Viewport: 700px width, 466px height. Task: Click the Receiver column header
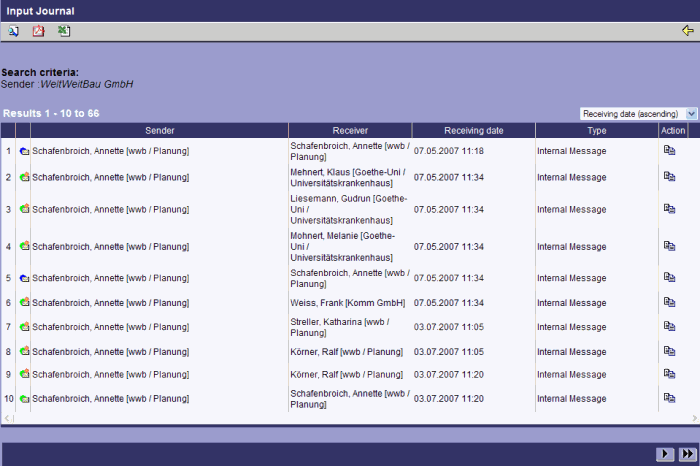point(350,131)
